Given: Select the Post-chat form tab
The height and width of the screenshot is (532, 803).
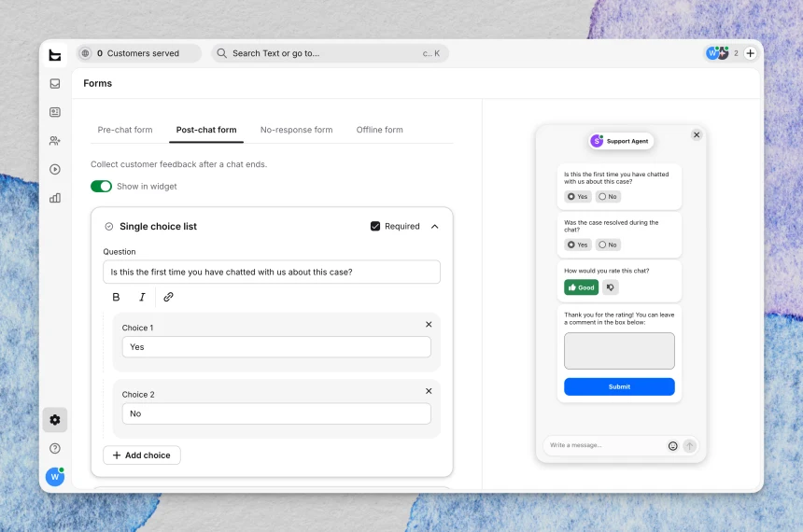Looking at the screenshot, I should (206, 130).
